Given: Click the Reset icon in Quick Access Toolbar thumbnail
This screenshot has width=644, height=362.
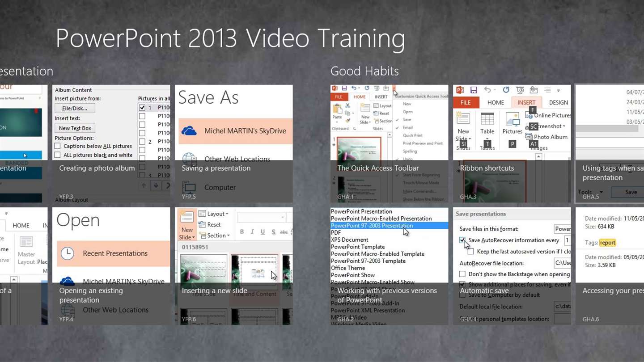Looking at the screenshot, I should pyautogui.click(x=375, y=114).
